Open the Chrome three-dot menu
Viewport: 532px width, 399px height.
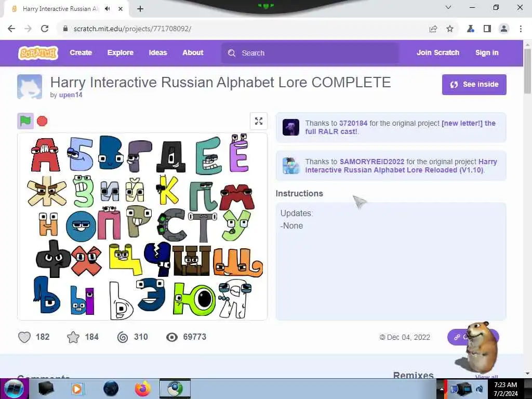click(521, 29)
